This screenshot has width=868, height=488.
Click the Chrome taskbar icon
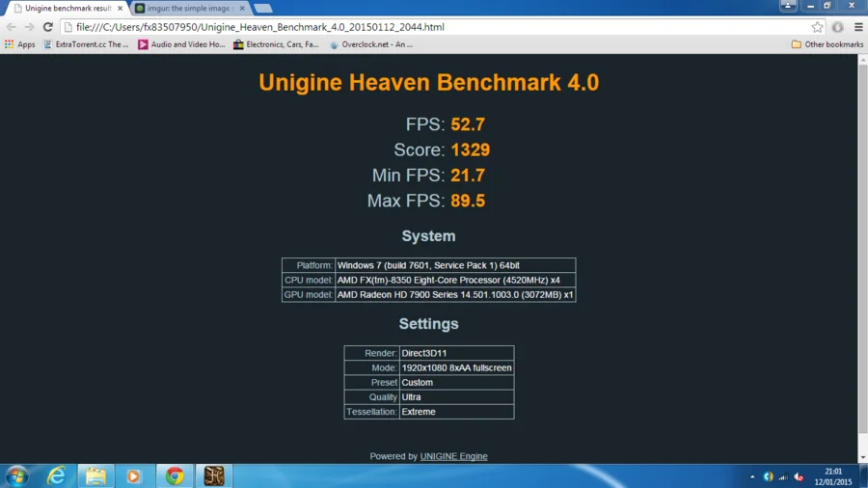click(x=175, y=475)
